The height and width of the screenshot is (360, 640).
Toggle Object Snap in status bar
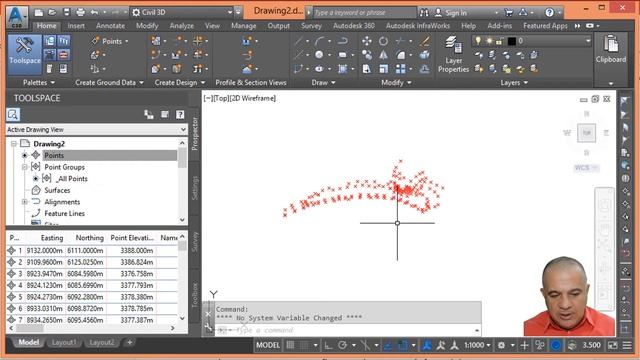pyautogui.click(x=402, y=345)
